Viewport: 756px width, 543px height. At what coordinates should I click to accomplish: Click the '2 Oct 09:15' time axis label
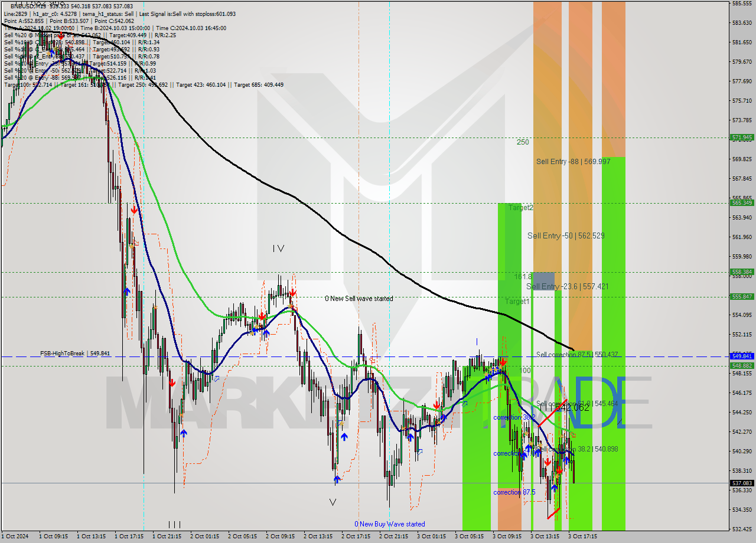tap(280, 537)
